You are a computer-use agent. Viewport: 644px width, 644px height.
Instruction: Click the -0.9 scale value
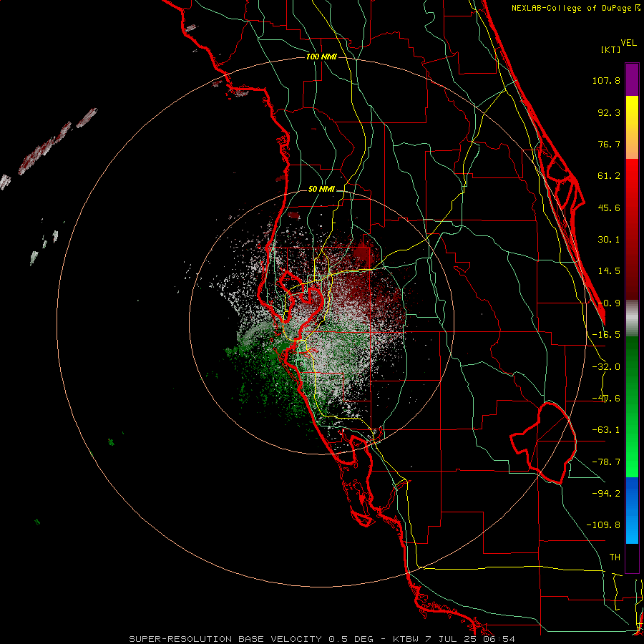tap(609, 303)
